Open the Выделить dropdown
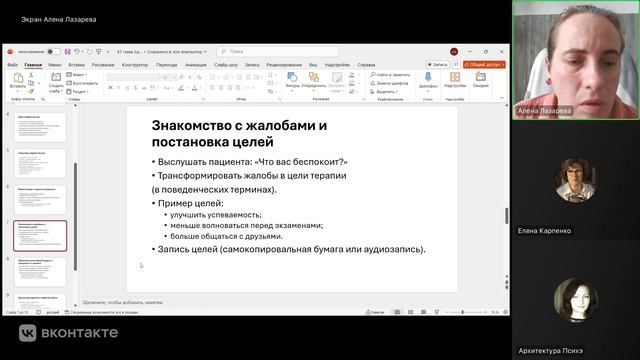Viewport: 640px width, 360px height. (x=384, y=92)
